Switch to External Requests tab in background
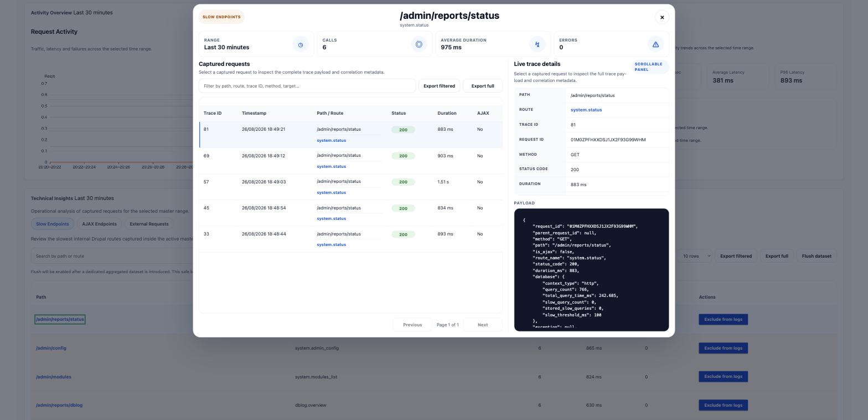This screenshot has width=868, height=420. click(x=149, y=224)
